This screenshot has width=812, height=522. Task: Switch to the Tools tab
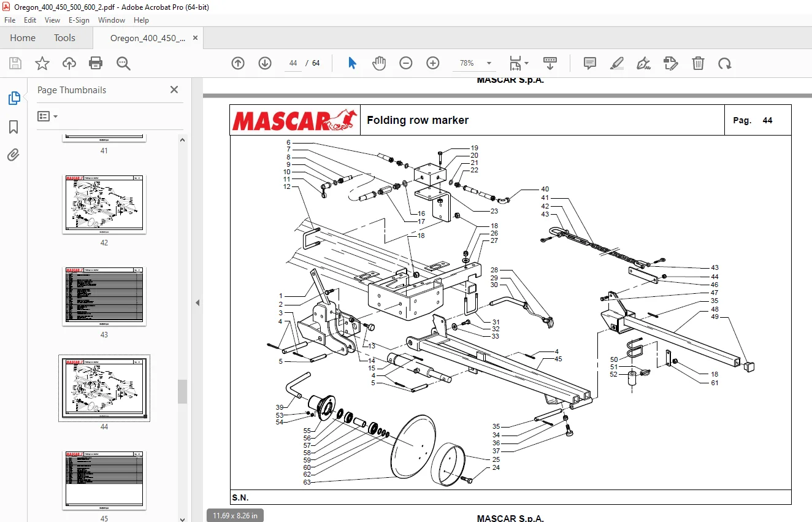point(64,38)
